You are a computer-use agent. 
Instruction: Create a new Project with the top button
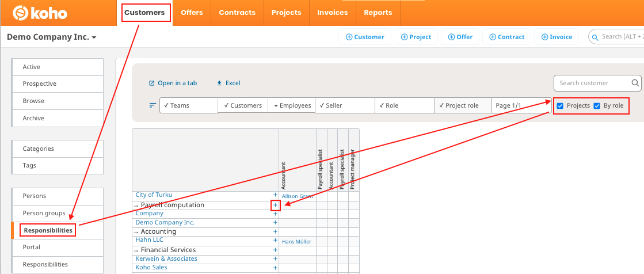(416, 37)
